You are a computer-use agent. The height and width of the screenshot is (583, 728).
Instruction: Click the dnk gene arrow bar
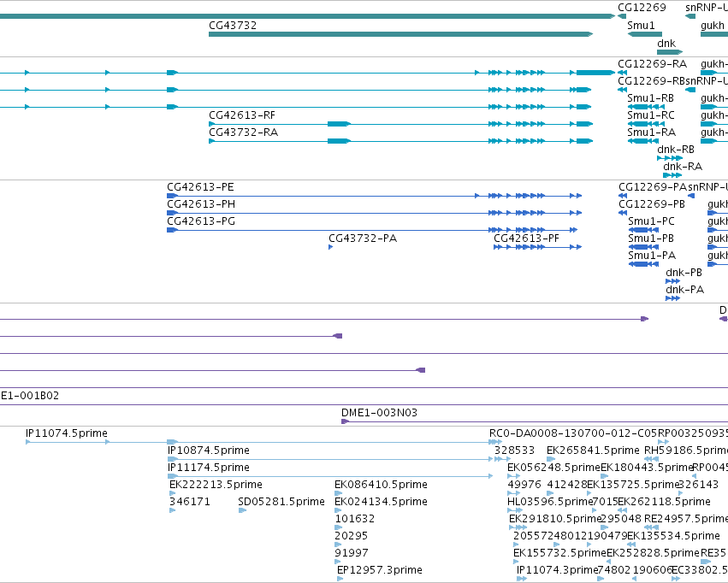(670, 52)
